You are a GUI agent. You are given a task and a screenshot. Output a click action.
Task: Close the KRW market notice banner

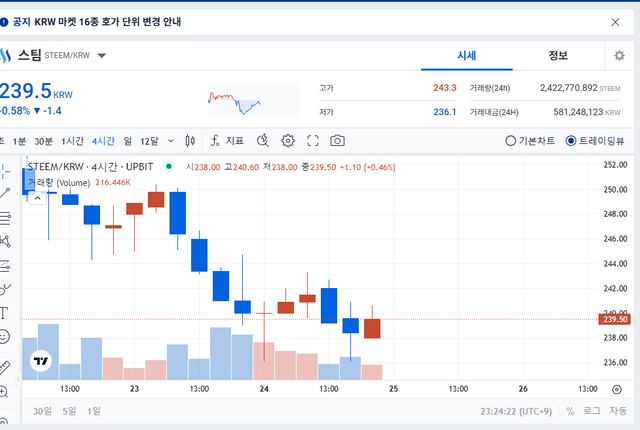click(615, 22)
